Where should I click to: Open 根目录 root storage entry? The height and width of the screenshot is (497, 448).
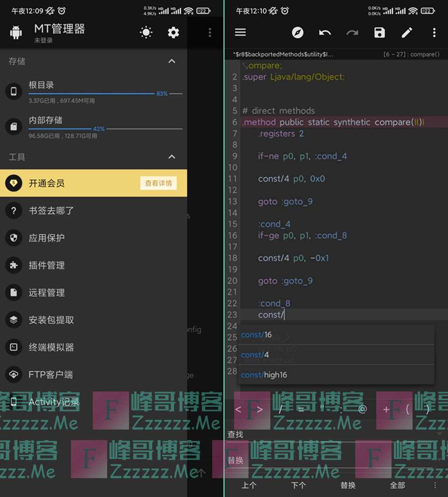(93, 92)
